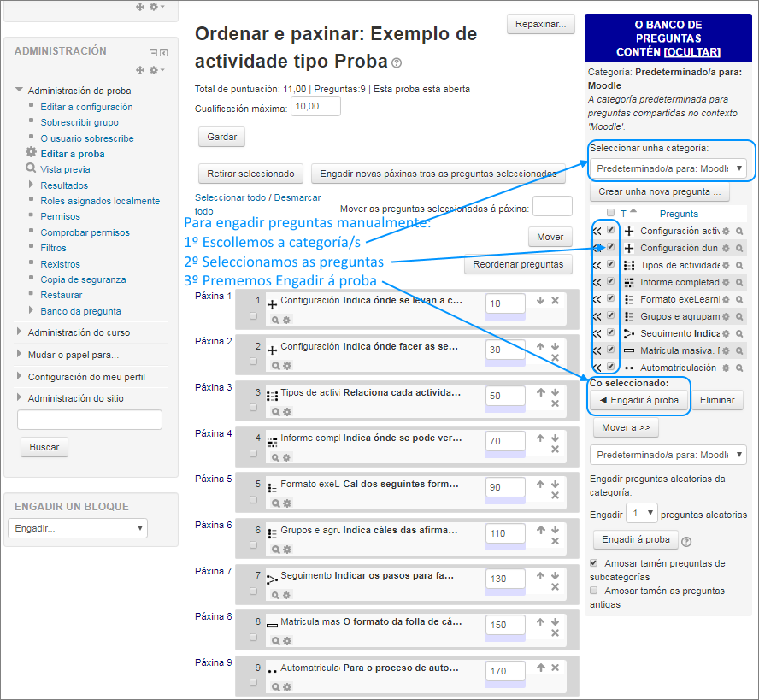Click the gear icon beside Seguimento in question bank

click(x=726, y=332)
